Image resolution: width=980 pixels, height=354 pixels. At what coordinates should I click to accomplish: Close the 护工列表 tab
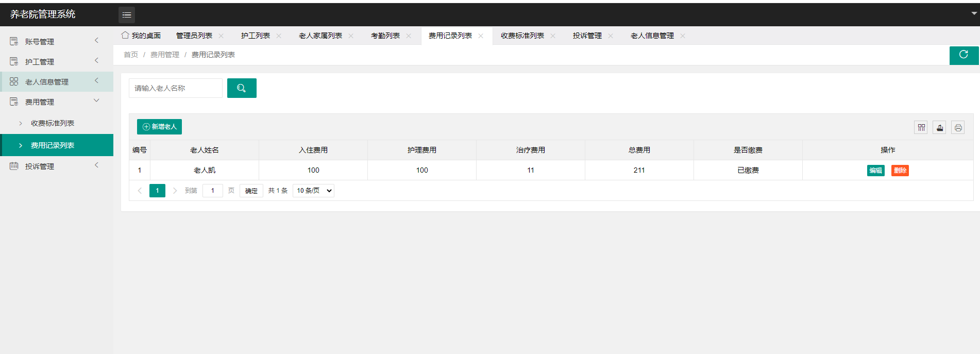(279, 36)
